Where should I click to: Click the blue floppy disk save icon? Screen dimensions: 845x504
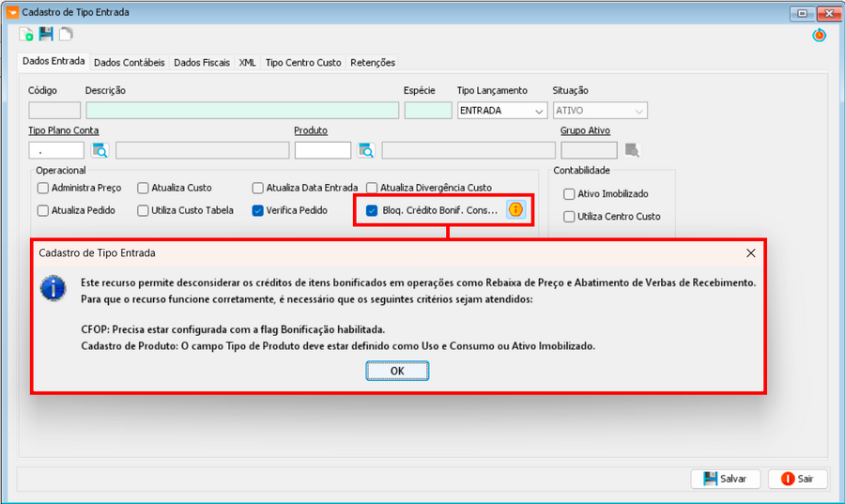point(46,35)
